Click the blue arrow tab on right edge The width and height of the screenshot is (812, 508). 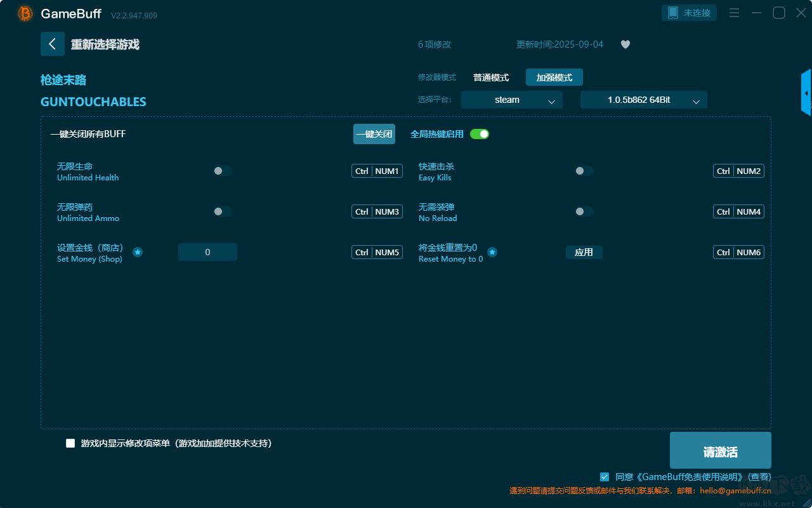tap(806, 92)
